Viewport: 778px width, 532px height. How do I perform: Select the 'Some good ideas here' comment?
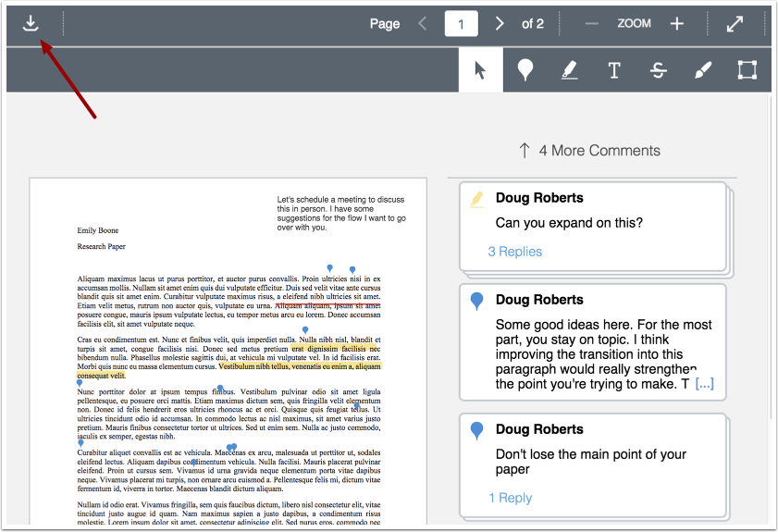(593, 342)
